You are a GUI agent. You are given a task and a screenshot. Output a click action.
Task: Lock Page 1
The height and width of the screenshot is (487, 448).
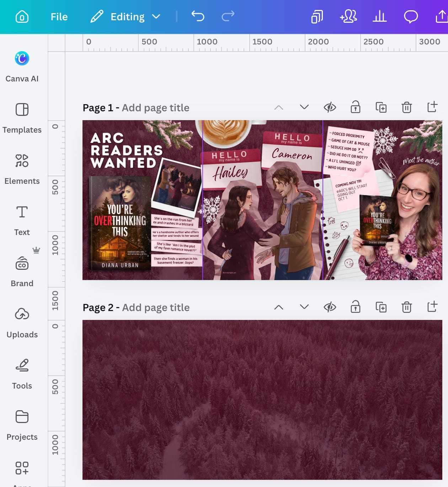point(356,107)
